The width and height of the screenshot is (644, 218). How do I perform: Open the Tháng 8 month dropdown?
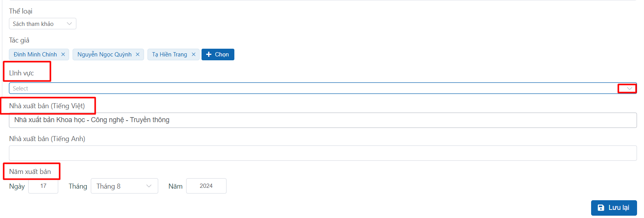tap(124, 186)
